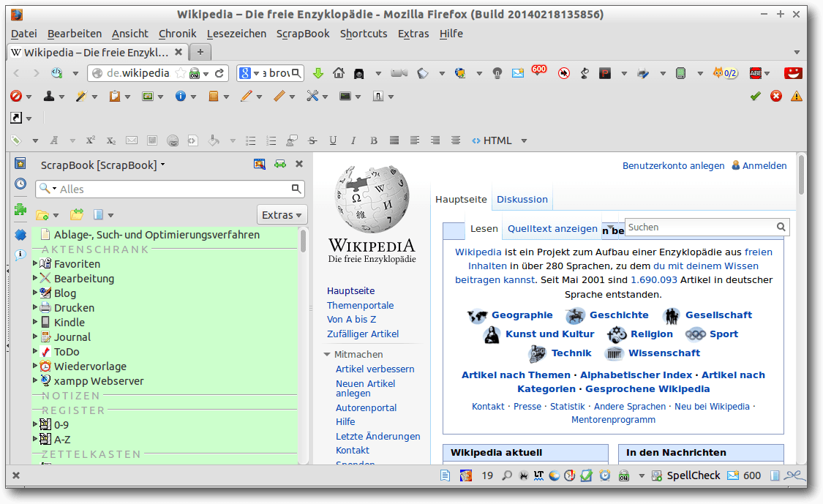Click the green checkmark icon on the toolbar

755,96
